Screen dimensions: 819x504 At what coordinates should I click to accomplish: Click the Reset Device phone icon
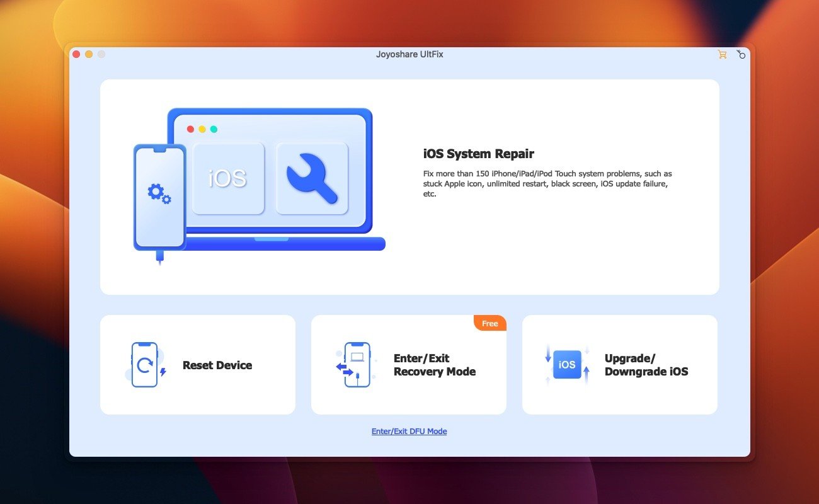point(146,365)
